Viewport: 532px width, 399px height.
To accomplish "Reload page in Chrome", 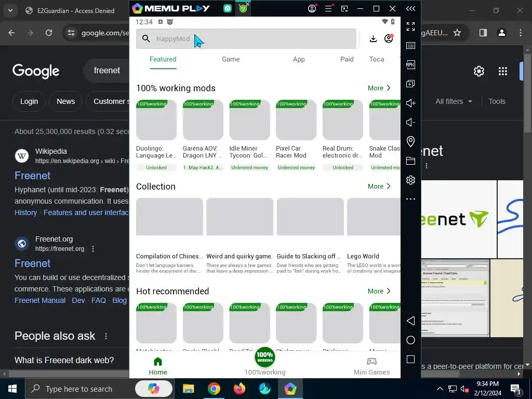I will (49, 33).
